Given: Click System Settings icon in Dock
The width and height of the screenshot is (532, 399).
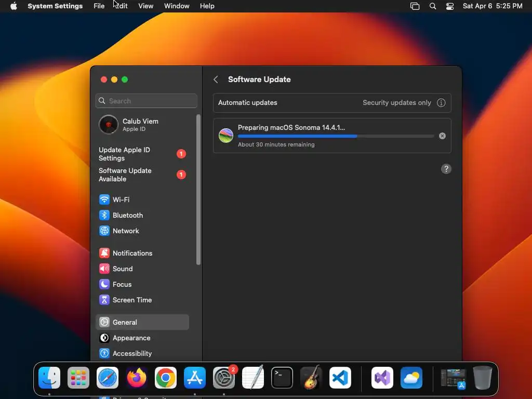Looking at the screenshot, I should [x=224, y=378].
